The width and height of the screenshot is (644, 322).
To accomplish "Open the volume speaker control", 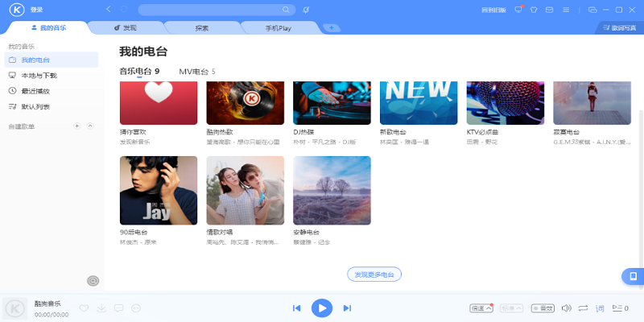I will point(565,308).
